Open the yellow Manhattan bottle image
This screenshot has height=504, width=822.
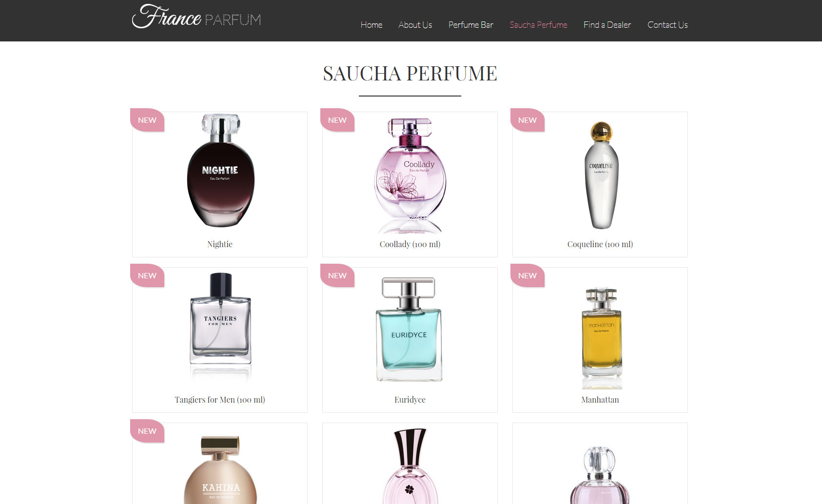coord(602,338)
